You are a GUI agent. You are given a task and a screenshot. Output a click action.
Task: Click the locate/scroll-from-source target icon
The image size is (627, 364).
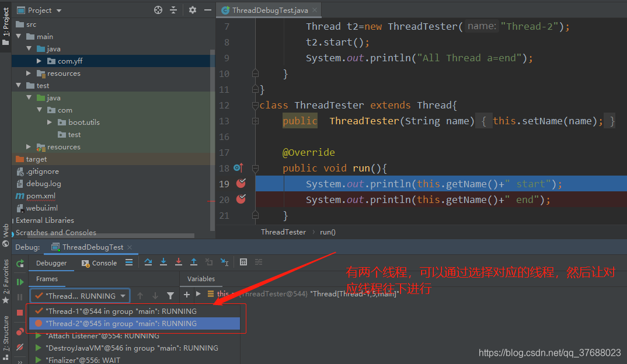click(158, 10)
